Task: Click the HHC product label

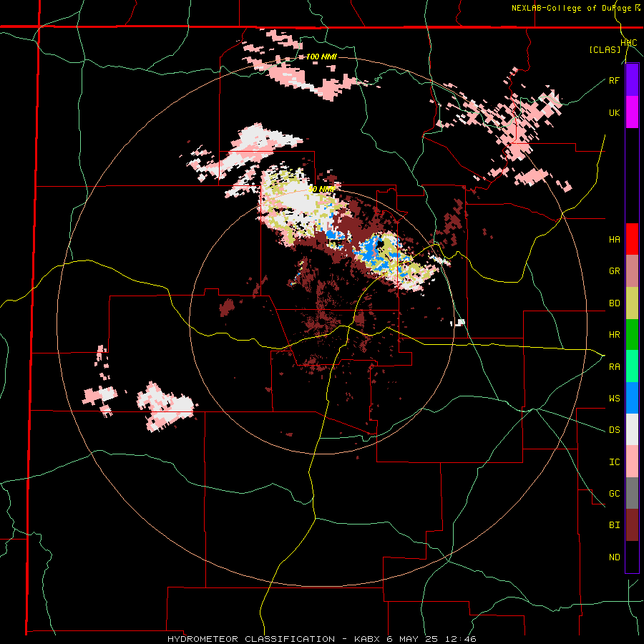Action: 629,43
